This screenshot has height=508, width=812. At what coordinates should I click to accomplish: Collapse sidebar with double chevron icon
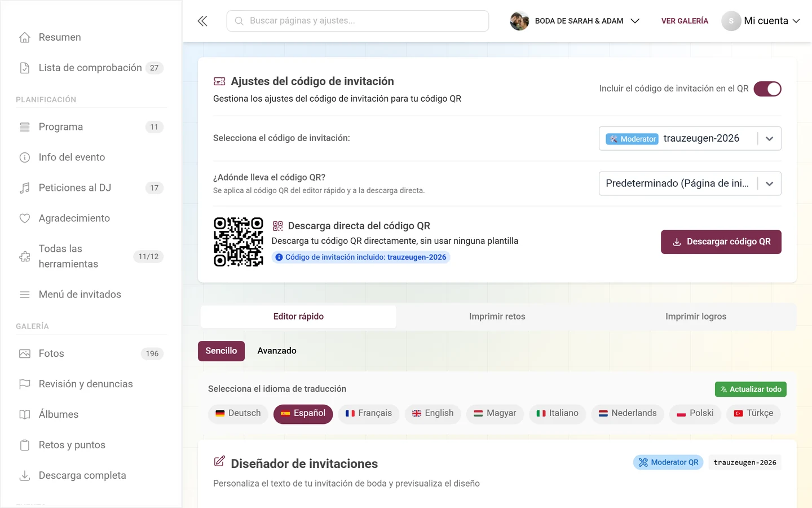pyautogui.click(x=202, y=21)
